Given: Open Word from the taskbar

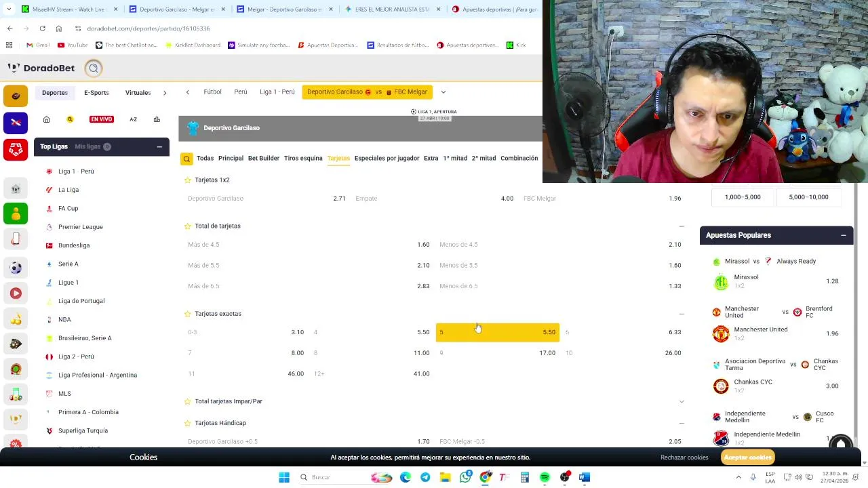Looking at the screenshot, I should [x=585, y=477].
